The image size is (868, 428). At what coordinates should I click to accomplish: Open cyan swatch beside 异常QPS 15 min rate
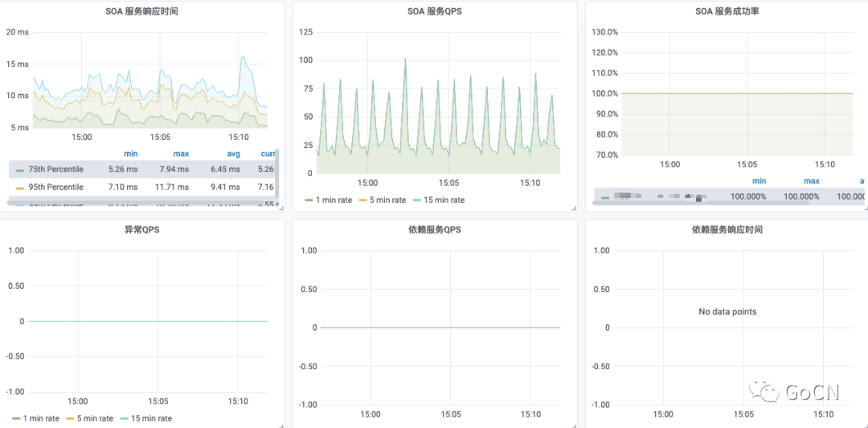point(125,419)
